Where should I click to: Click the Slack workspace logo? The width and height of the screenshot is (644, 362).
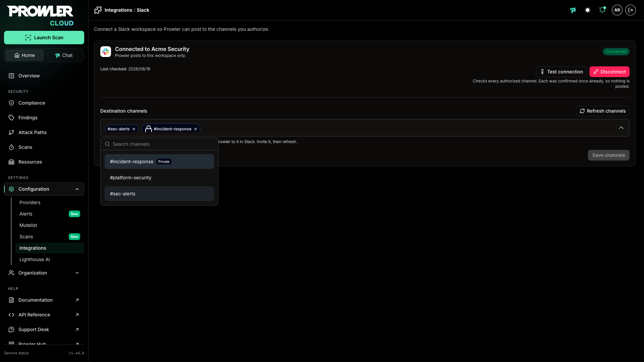click(x=106, y=52)
